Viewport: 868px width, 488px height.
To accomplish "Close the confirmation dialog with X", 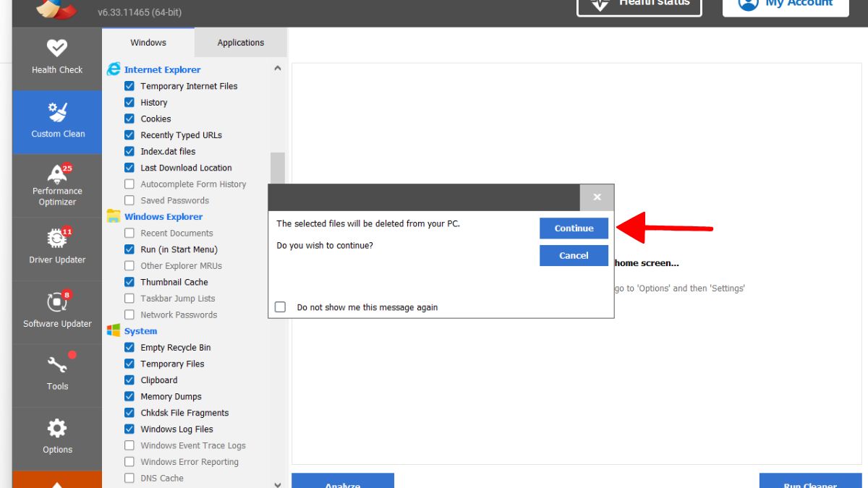I will click(597, 197).
